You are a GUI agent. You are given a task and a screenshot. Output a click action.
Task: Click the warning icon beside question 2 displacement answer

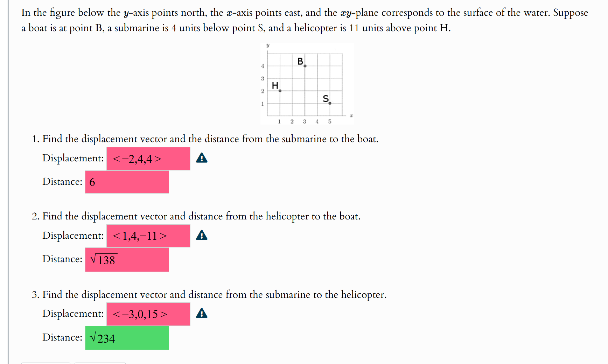[202, 236]
